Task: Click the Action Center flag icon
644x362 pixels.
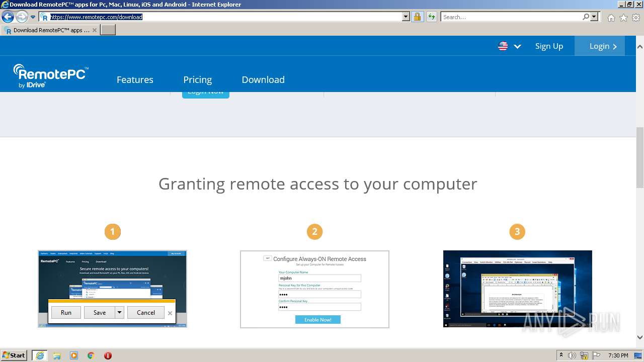Action: [597, 355]
